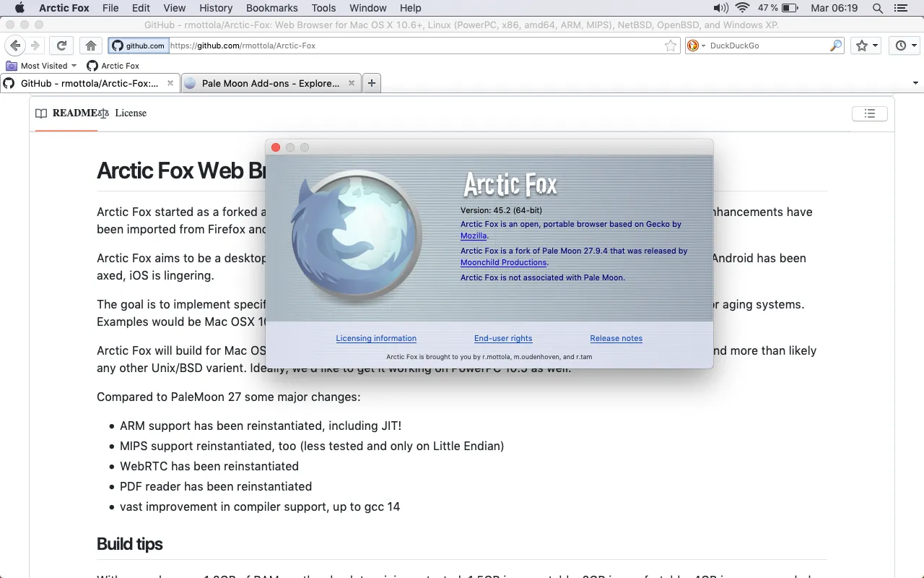
Task: Open a new tab with the plus button
Action: point(371,82)
